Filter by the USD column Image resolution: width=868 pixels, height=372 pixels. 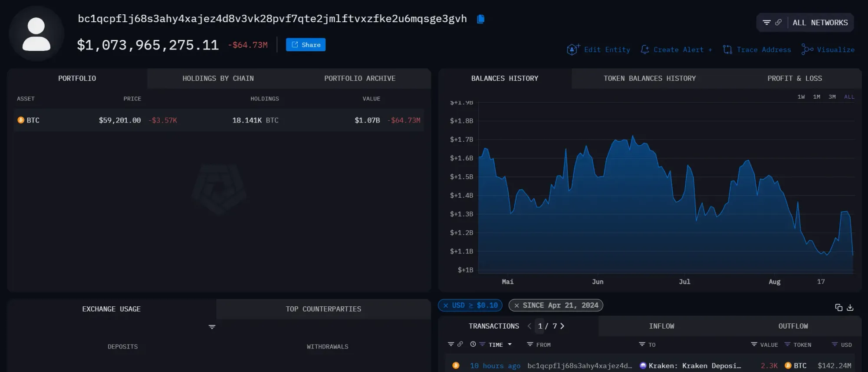click(x=835, y=344)
